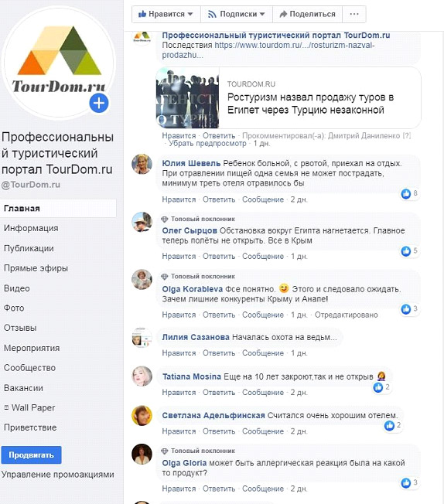
Task: Open Управление промоакциями link
Action: click(57, 475)
